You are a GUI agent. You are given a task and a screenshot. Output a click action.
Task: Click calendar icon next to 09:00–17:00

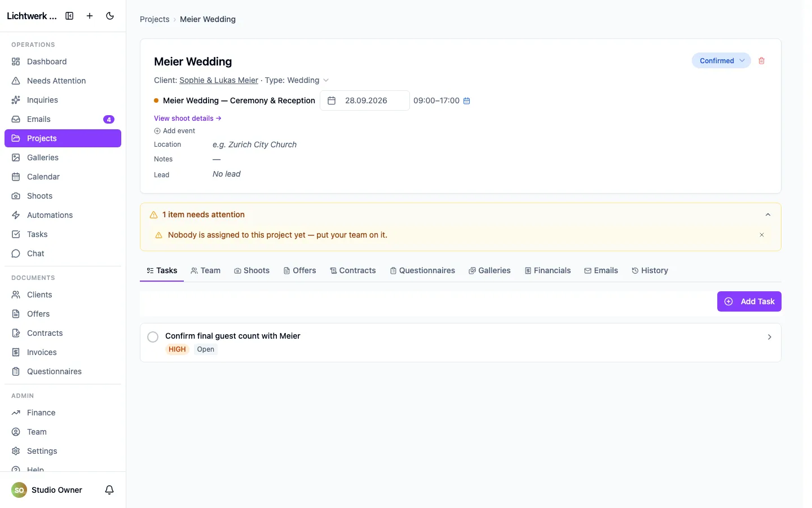tap(466, 101)
